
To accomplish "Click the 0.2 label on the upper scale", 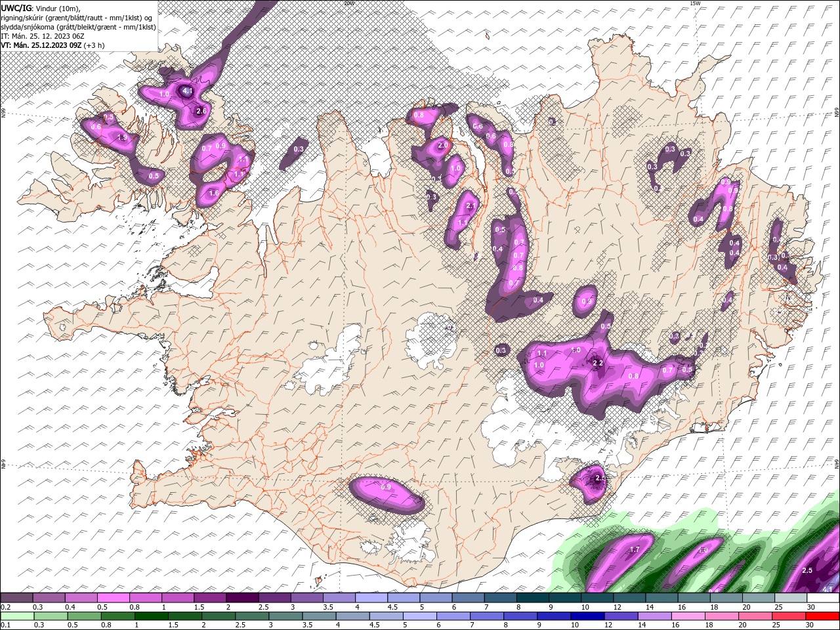I will tap(6, 607).
